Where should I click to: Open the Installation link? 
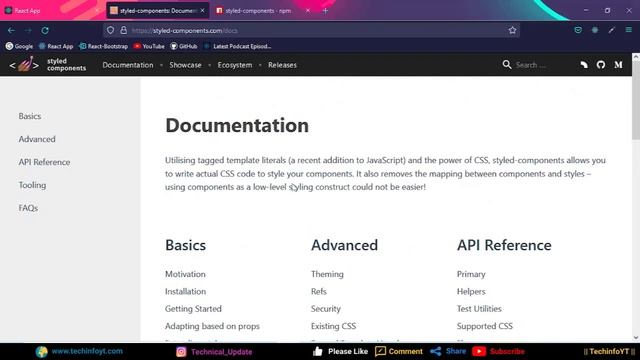point(185,291)
